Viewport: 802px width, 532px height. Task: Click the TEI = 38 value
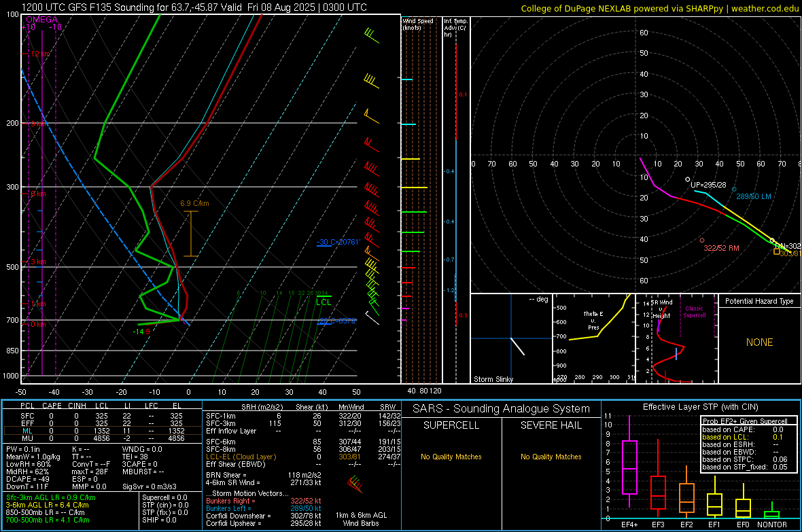[135, 457]
